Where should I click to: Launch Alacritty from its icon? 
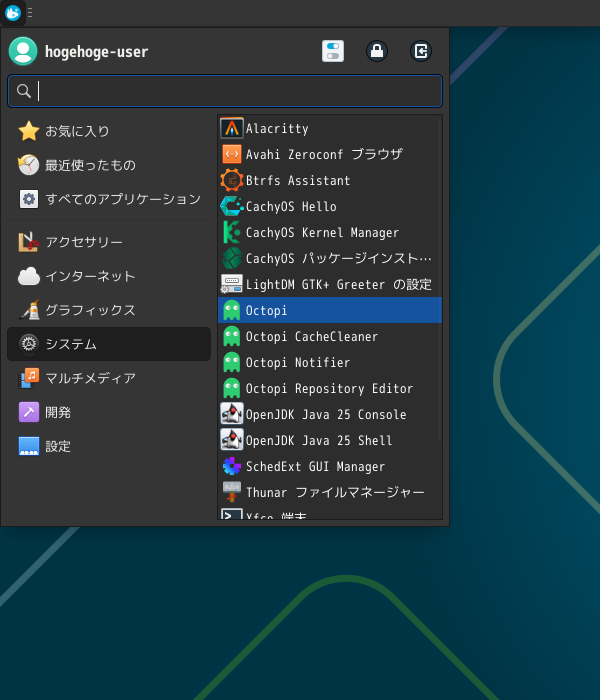pos(232,129)
